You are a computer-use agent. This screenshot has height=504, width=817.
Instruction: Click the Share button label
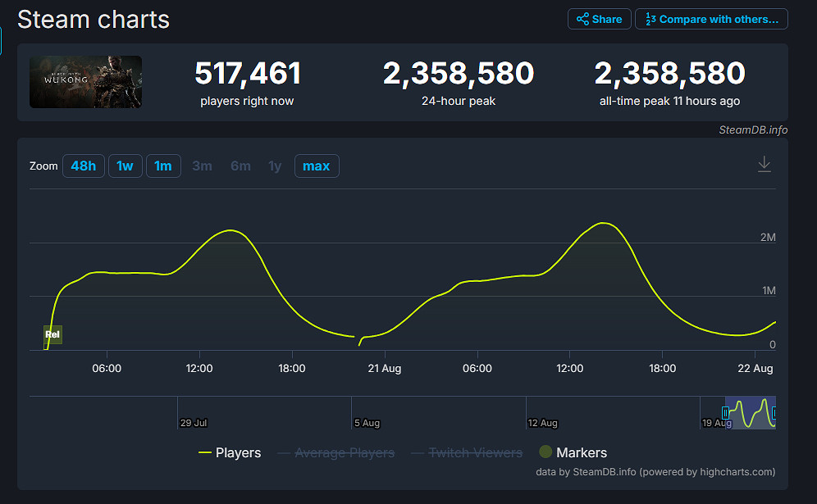point(607,19)
